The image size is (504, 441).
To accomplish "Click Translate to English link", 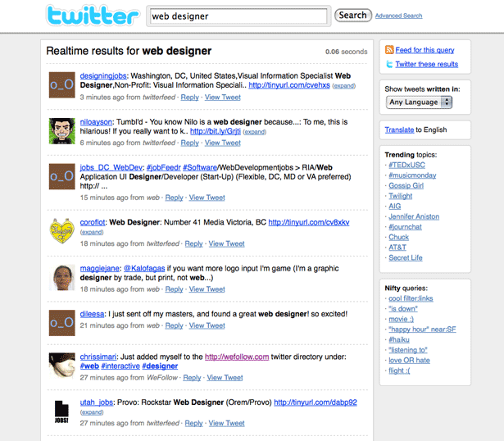I will click(x=399, y=130).
